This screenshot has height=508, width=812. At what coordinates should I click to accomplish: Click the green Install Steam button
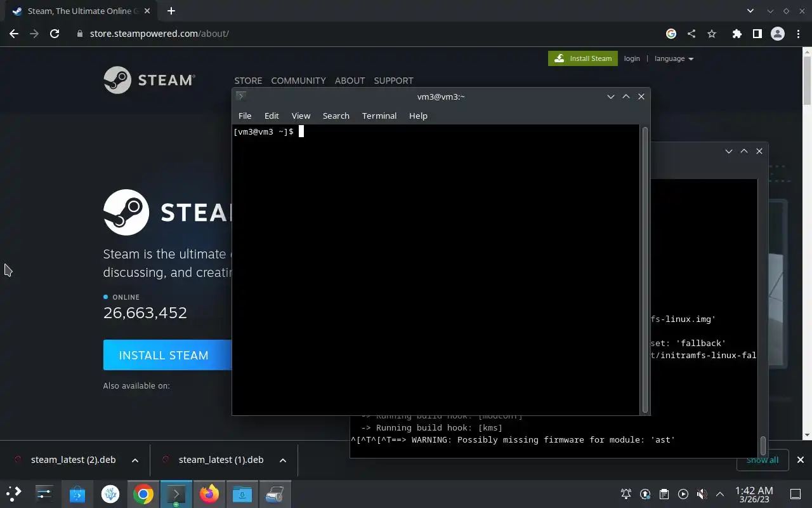pyautogui.click(x=583, y=58)
